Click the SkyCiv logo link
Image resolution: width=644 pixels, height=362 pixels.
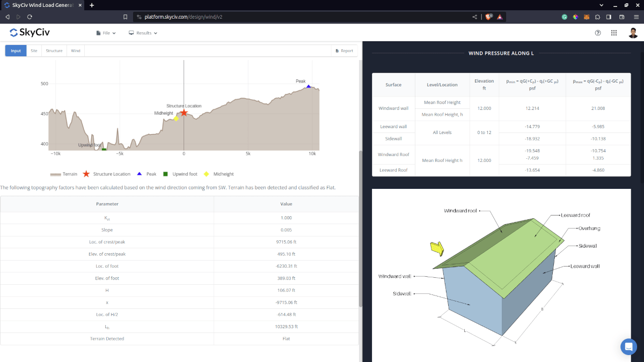click(x=30, y=33)
